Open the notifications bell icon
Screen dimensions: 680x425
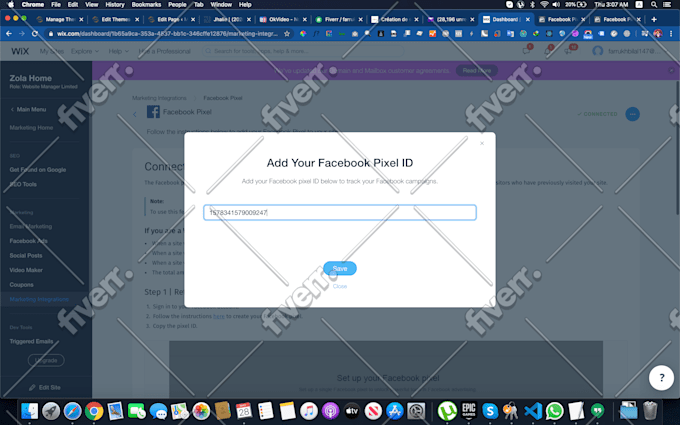547,51
